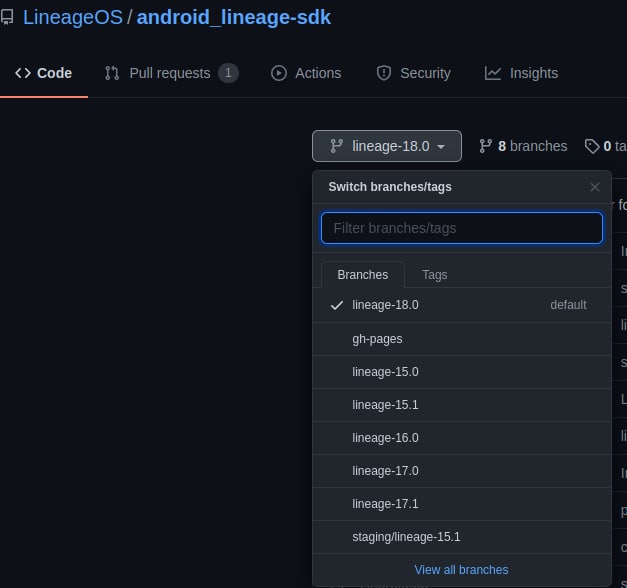
Task: Click the Actions play-circle icon
Action: click(279, 73)
